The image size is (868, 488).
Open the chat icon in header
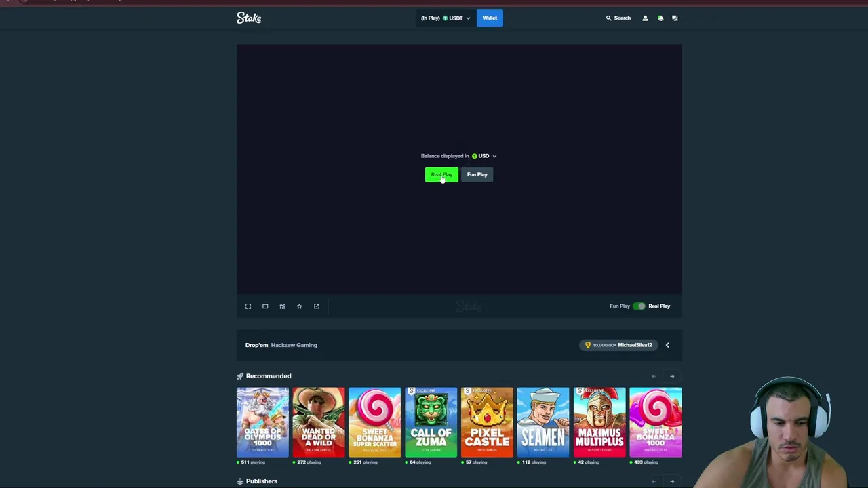675,18
